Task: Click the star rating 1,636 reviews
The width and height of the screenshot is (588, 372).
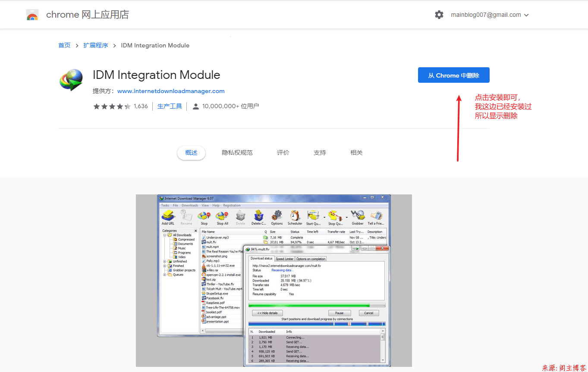Action: [x=120, y=106]
